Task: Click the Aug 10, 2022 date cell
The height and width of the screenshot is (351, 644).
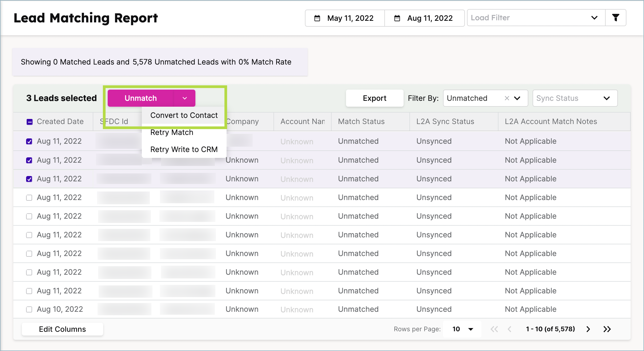Action: (60, 309)
